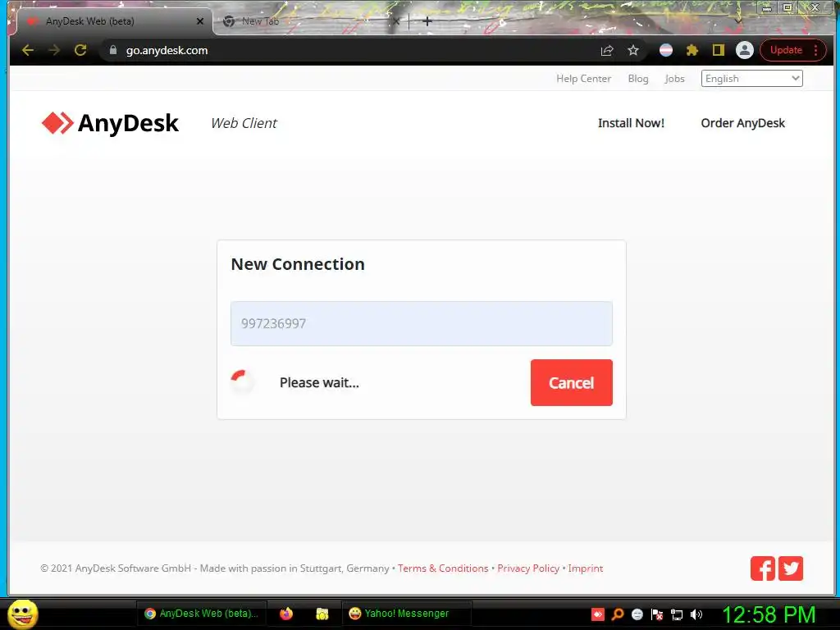
Task: Open the Imprint link
Action: (x=586, y=568)
